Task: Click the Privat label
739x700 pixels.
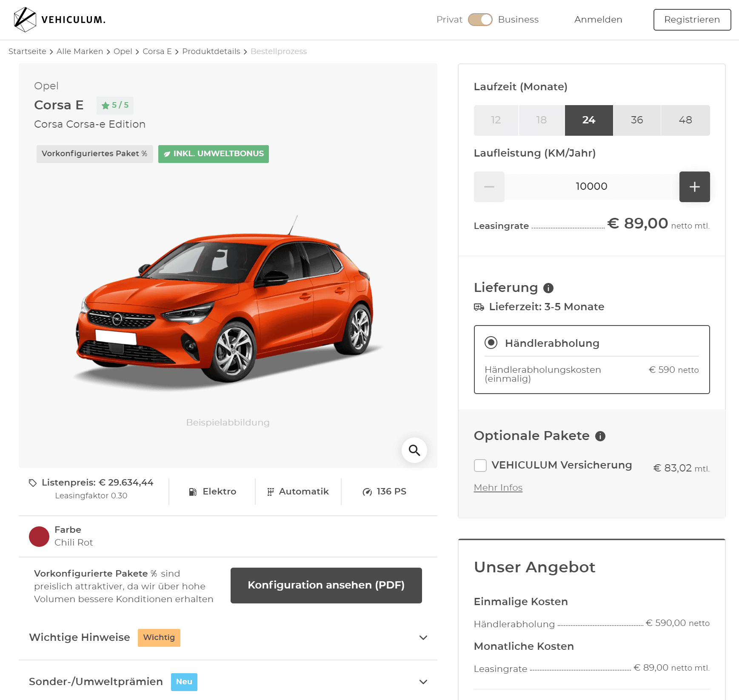Action: coord(449,20)
